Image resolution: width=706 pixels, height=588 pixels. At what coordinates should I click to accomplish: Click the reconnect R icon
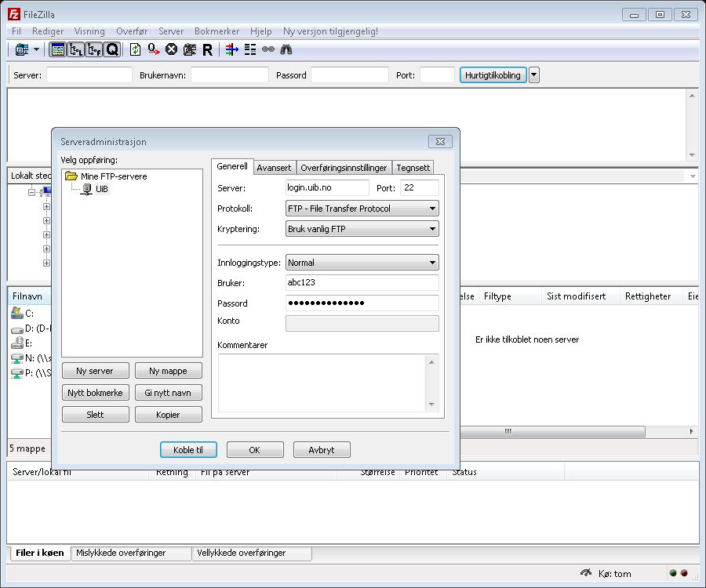207,49
